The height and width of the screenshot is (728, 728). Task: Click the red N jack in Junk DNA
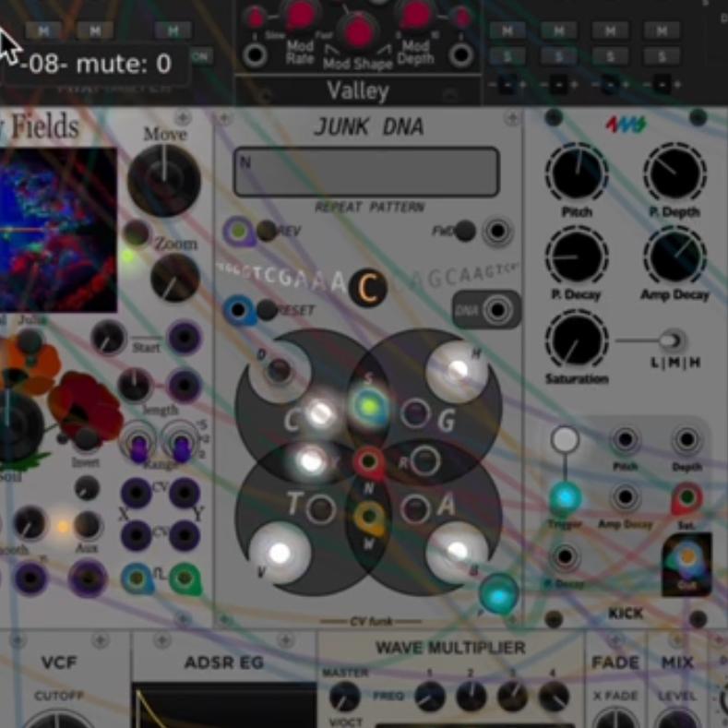pyautogui.click(x=369, y=459)
